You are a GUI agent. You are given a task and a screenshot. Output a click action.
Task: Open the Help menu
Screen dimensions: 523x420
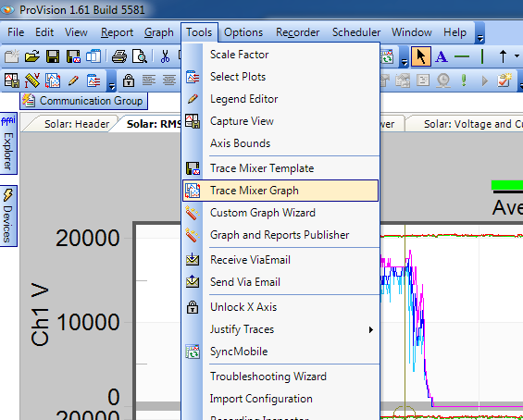(455, 32)
